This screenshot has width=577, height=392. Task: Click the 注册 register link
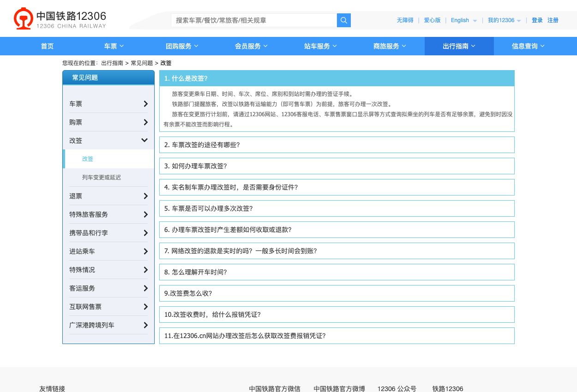[x=553, y=20]
